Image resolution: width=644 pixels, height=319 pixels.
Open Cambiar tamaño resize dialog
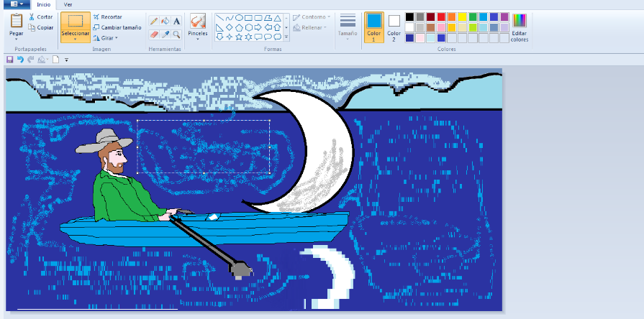tap(117, 27)
